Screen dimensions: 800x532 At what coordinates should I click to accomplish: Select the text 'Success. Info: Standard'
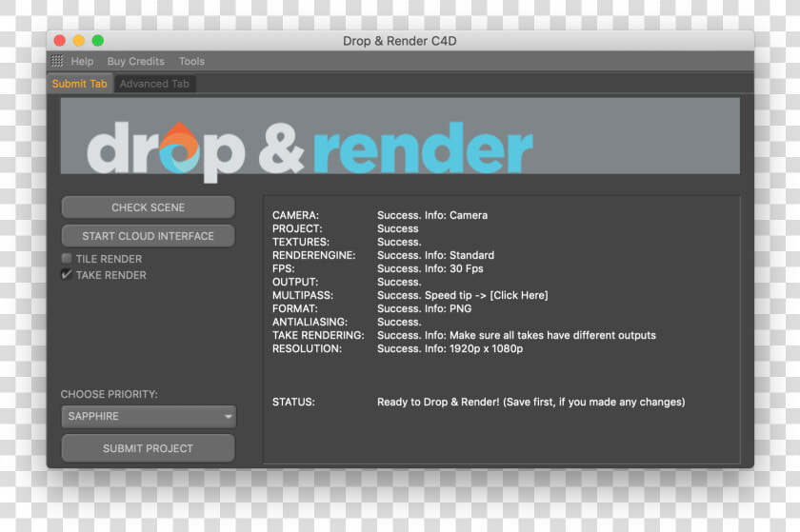click(x=436, y=255)
